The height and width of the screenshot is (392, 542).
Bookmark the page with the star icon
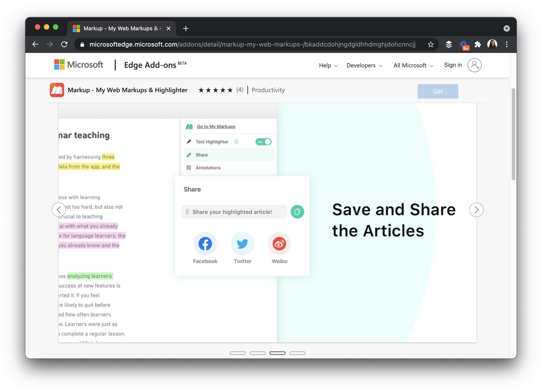430,44
